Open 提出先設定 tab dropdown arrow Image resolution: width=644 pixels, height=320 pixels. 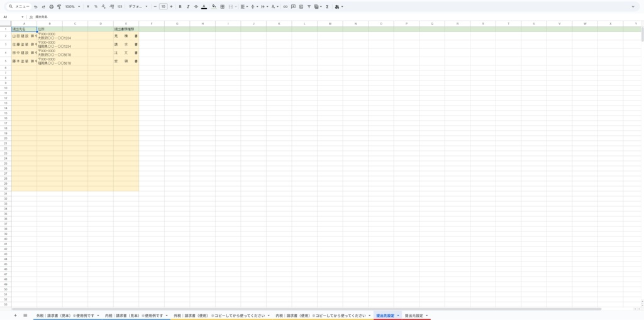tap(398, 316)
